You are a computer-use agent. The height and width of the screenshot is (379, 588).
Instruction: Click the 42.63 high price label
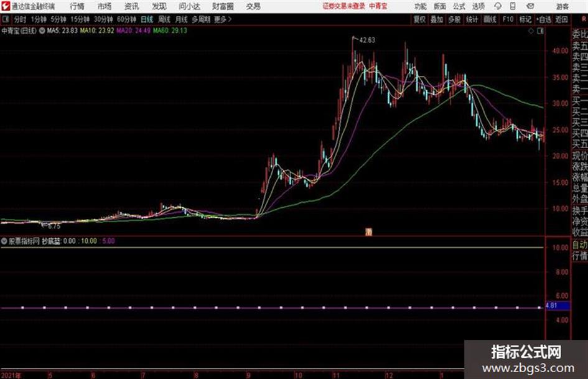(x=367, y=40)
